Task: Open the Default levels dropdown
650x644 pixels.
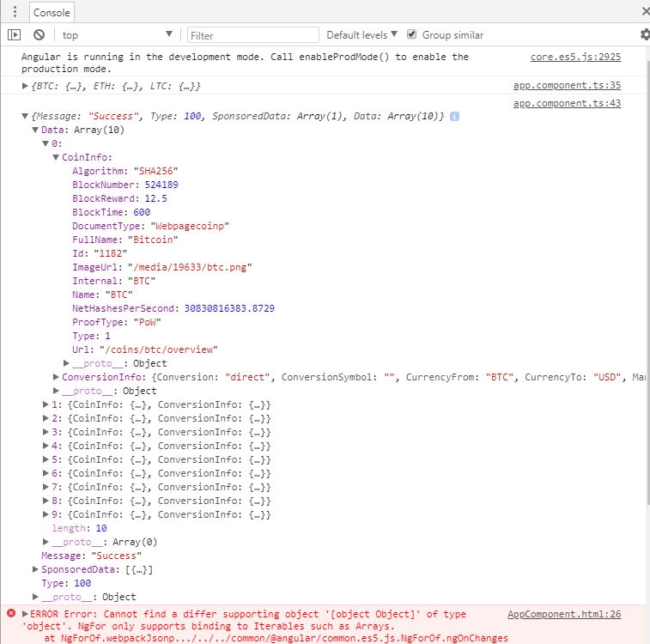Action: [x=361, y=35]
